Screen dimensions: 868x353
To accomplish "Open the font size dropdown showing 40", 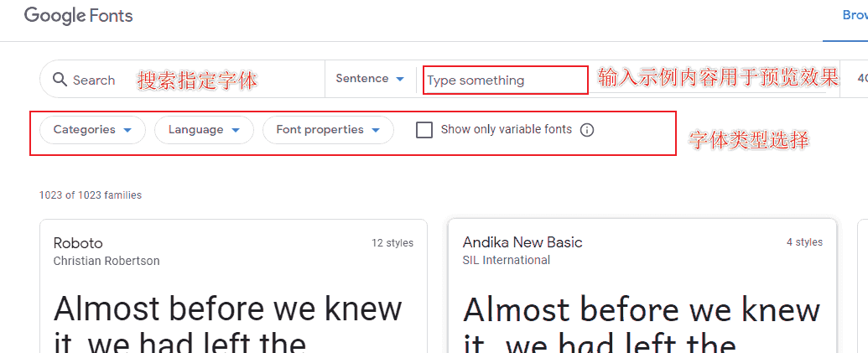I will click(x=861, y=79).
